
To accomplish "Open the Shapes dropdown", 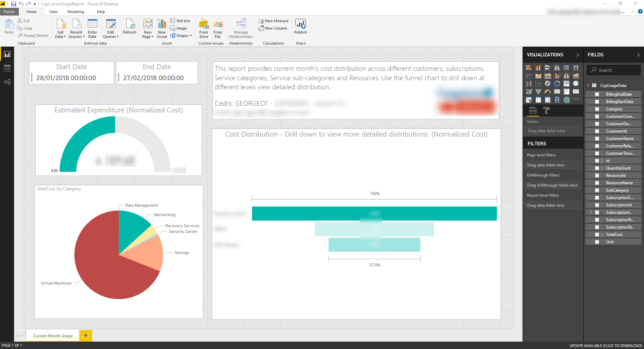I will pyautogui.click(x=181, y=36).
